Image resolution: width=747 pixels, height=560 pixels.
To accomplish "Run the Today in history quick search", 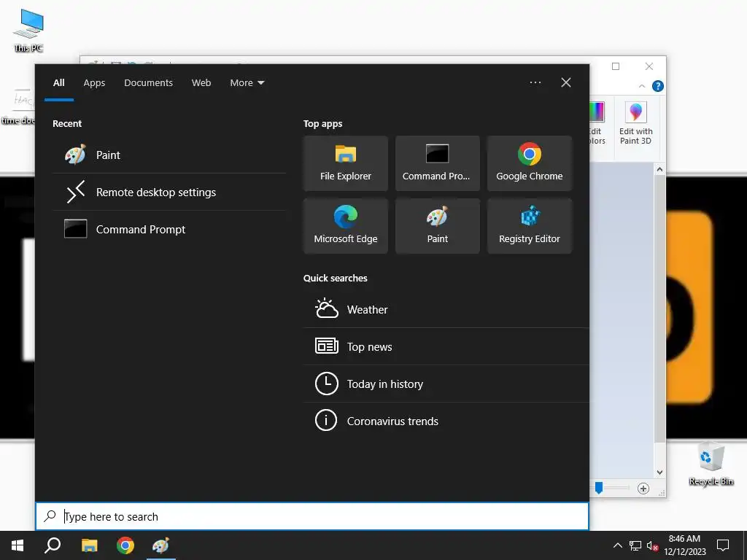I will (446, 384).
